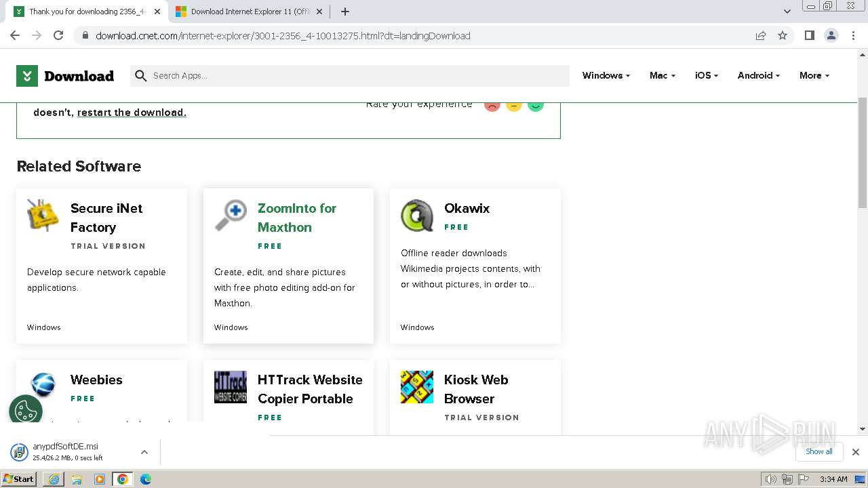Bookmark this page with star icon

(x=783, y=35)
